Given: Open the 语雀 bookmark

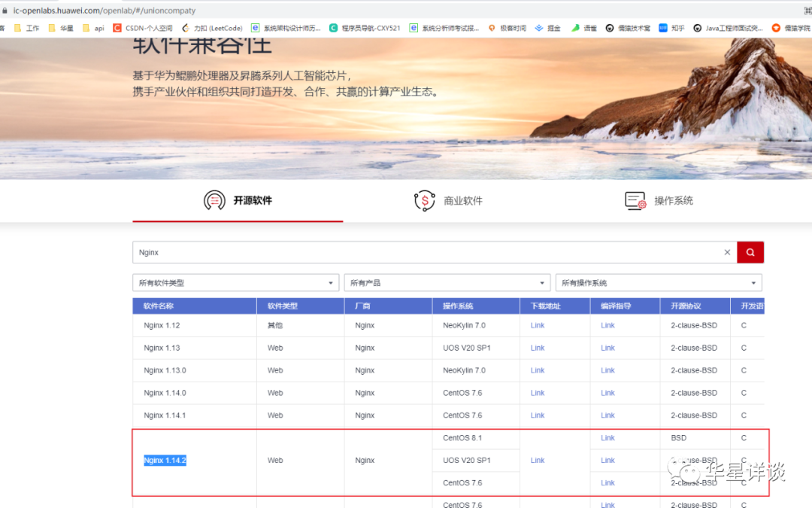Looking at the screenshot, I should [583, 28].
